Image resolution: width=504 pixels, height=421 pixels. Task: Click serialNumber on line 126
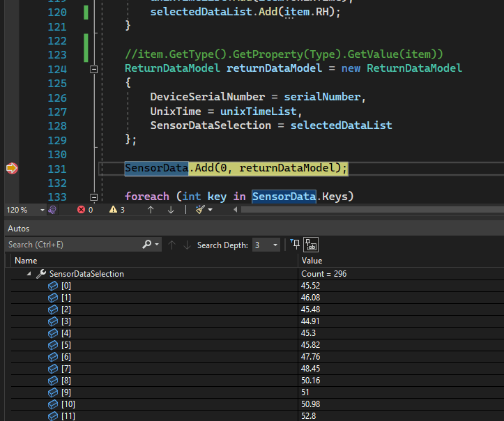322,97
